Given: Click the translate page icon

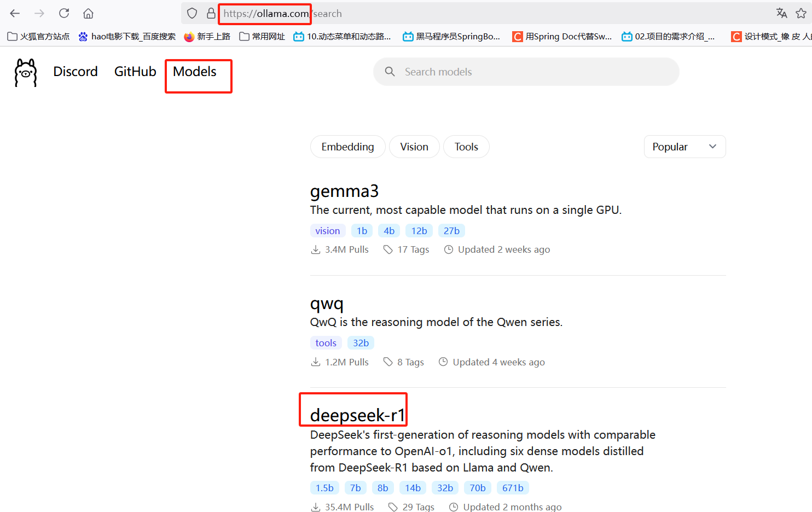Looking at the screenshot, I should click(781, 13).
